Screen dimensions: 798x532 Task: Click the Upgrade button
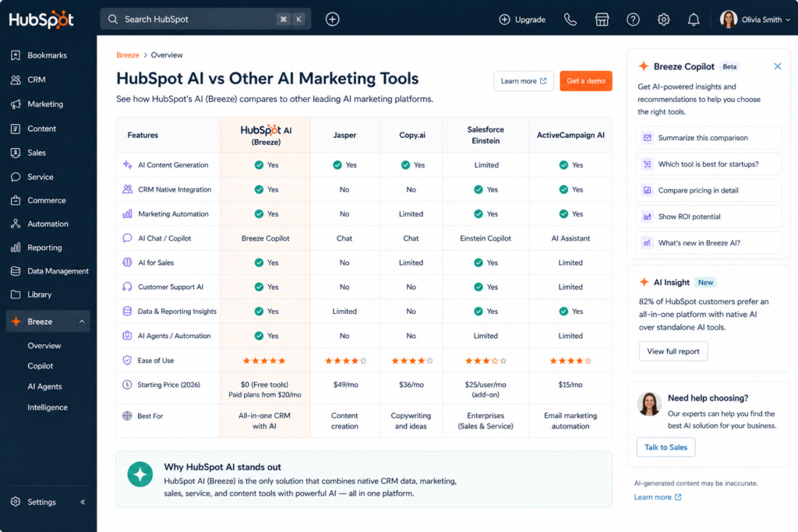522,19
